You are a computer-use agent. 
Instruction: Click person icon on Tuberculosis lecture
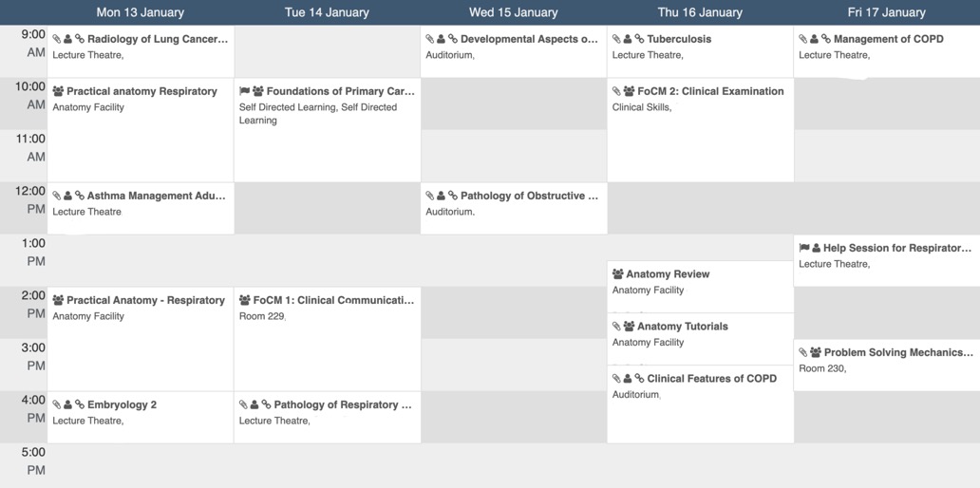[x=629, y=39]
